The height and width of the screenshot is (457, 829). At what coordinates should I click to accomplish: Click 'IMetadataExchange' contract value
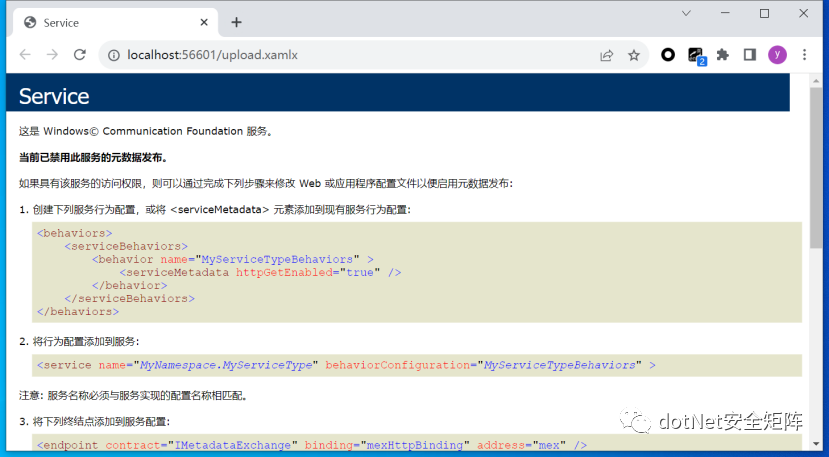click(x=233, y=445)
